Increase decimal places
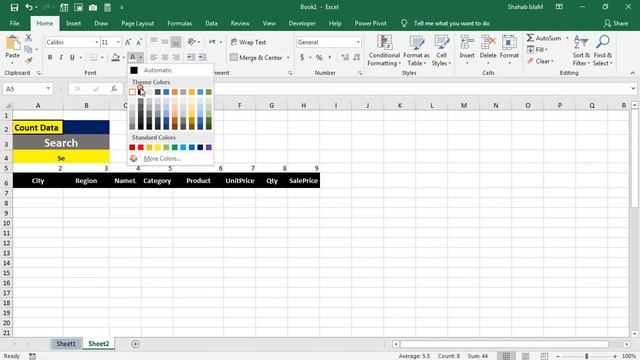Image resolution: width=640 pixels, height=360 pixels. click(345, 58)
